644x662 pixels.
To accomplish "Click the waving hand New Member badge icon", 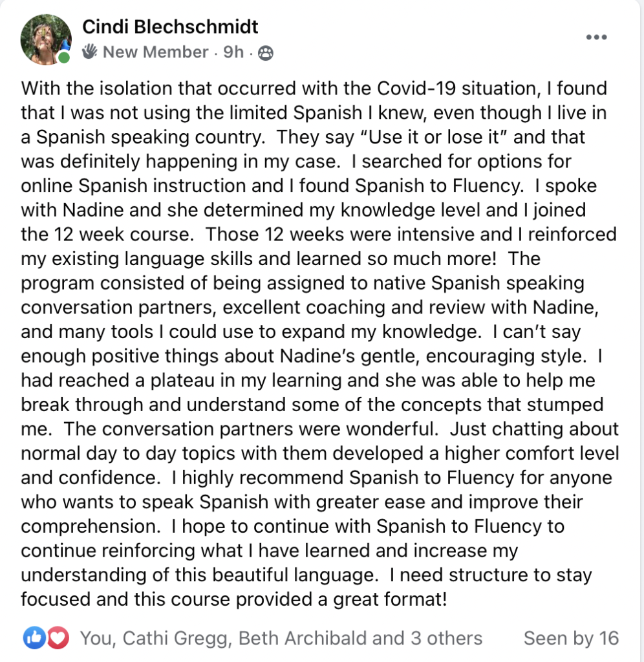I will [89, 52].
